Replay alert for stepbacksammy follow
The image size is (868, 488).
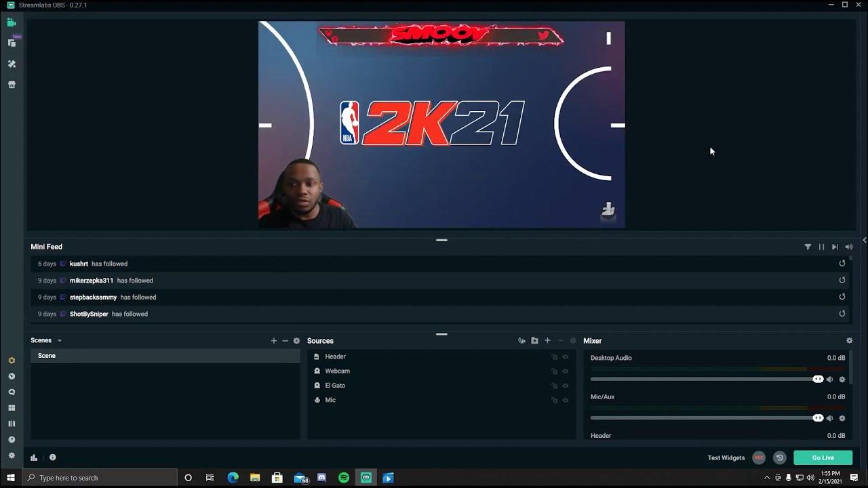[842, 297]
